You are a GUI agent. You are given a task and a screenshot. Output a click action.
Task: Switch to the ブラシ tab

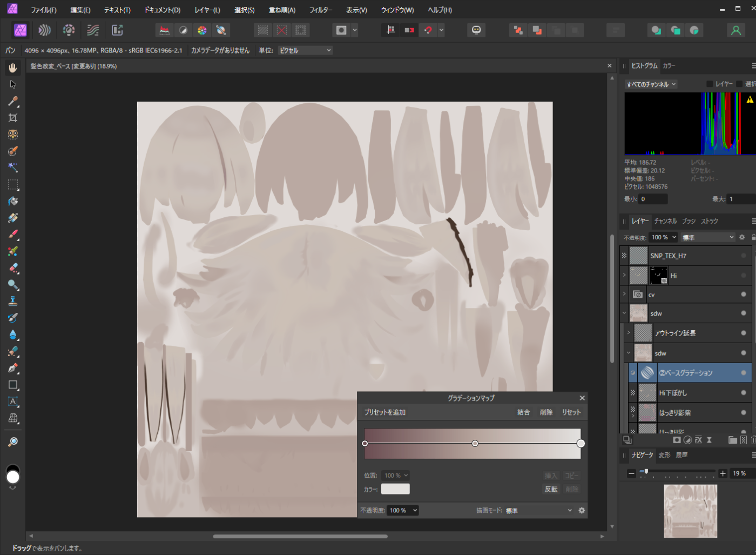tap(688, 221)
